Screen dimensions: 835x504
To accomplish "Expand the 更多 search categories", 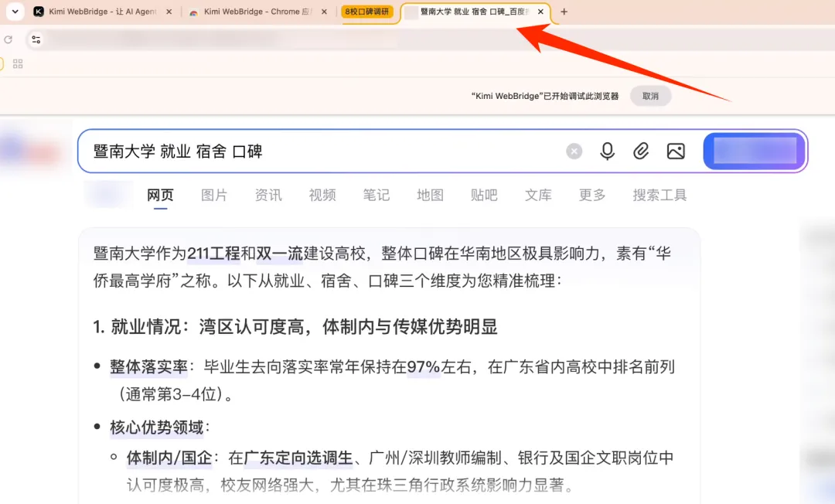I will coord(592,196).
